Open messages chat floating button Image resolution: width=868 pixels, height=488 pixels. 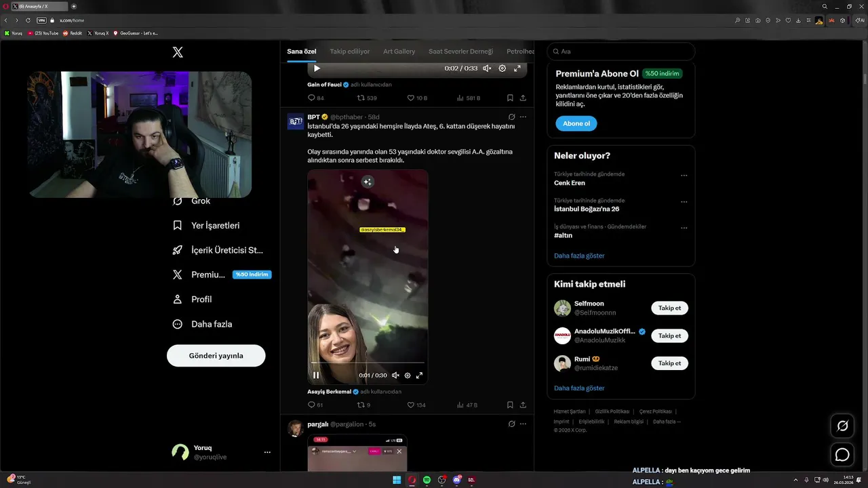842,455
